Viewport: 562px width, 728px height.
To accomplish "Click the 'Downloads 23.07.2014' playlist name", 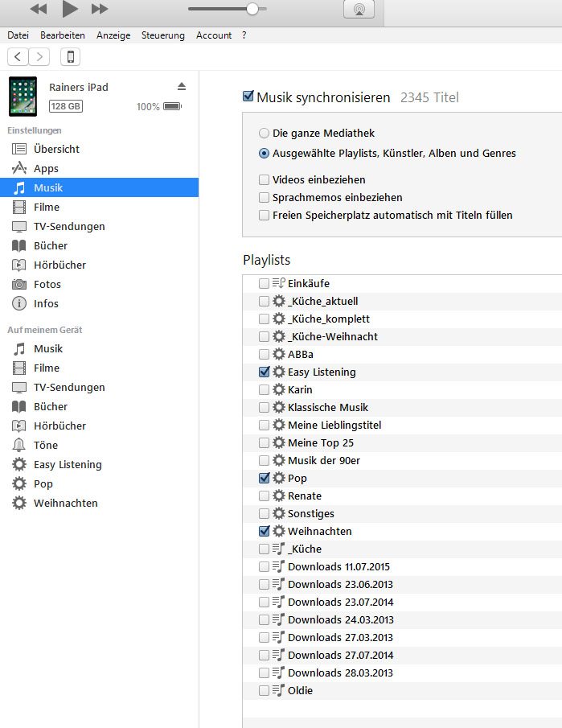I will click(x=341, y=603).
